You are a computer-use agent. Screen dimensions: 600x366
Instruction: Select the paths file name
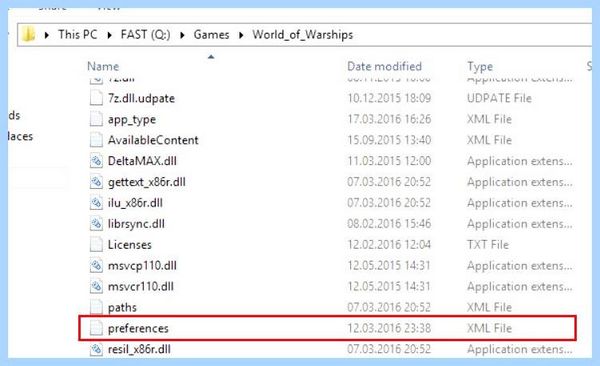122,307
